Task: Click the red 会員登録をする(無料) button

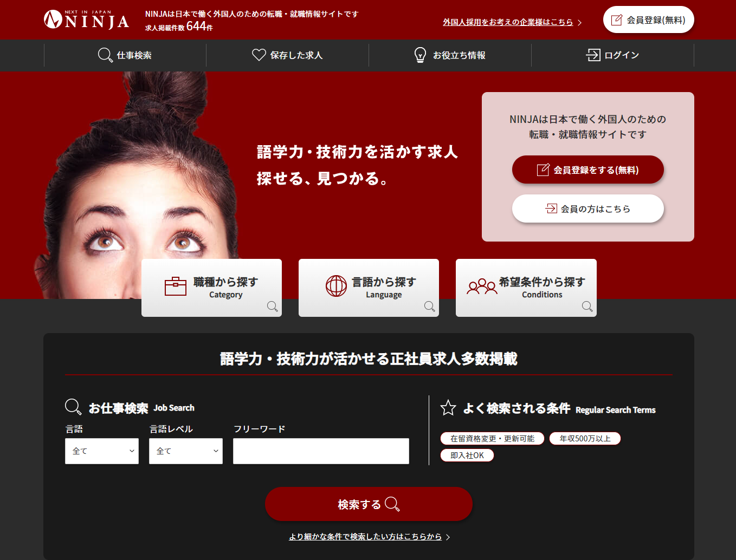Action: coord(588,170)
